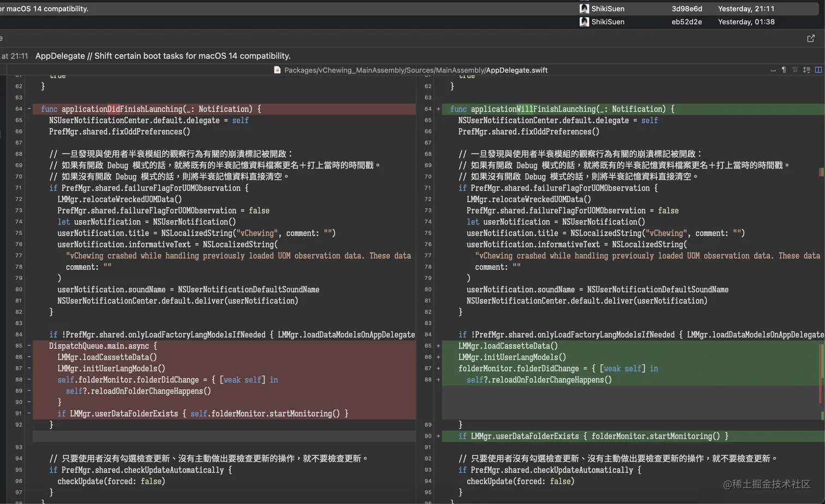The width and height of the screenshot is (825, 504).
Task: Click the timestamp Yesterday, 21:11
Action: [x=746, y=9]
